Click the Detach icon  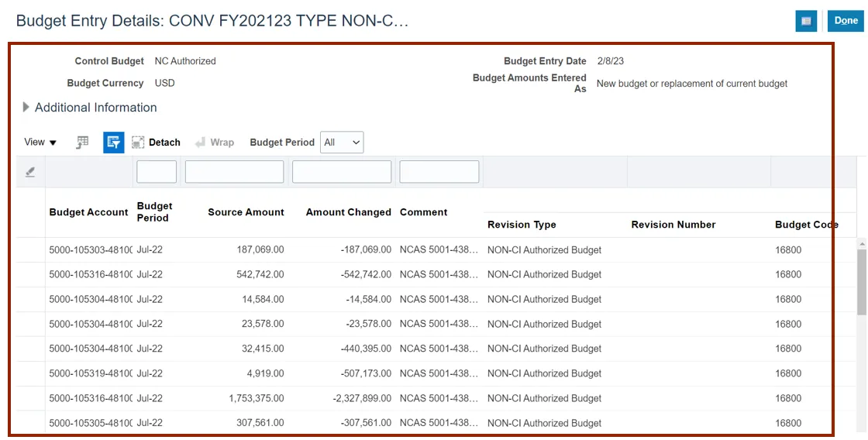(139, 143)
